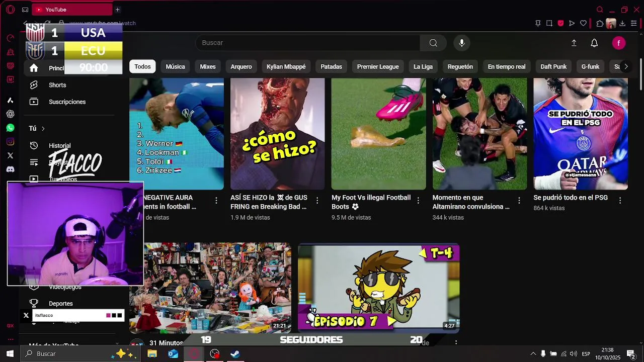The height and width of the screenshot is (362, 644).
Task: Open the browser profile avatar
Action: pos(611,23)
